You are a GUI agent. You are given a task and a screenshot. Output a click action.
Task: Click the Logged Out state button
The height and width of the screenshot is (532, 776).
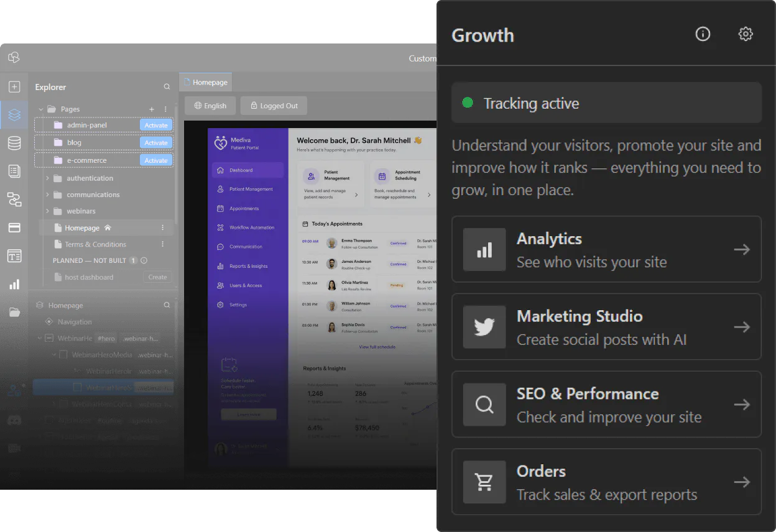[274, 106]
